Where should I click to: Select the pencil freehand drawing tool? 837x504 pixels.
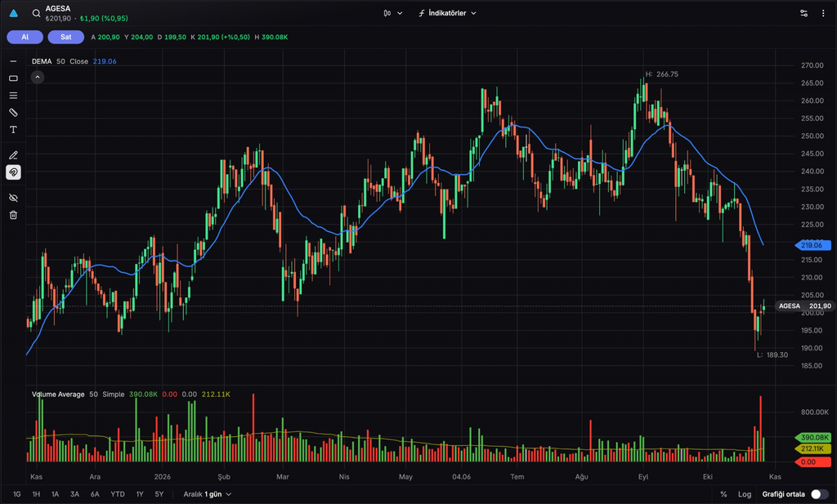pyautogui.click(x=13, y=155)
